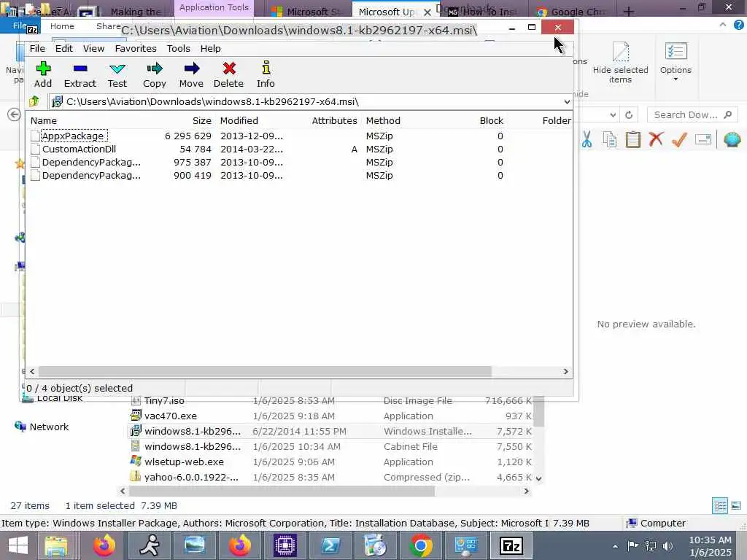Open Explorer help question mark icon
The width and height of the screenshot is (747, 560).
738,25
